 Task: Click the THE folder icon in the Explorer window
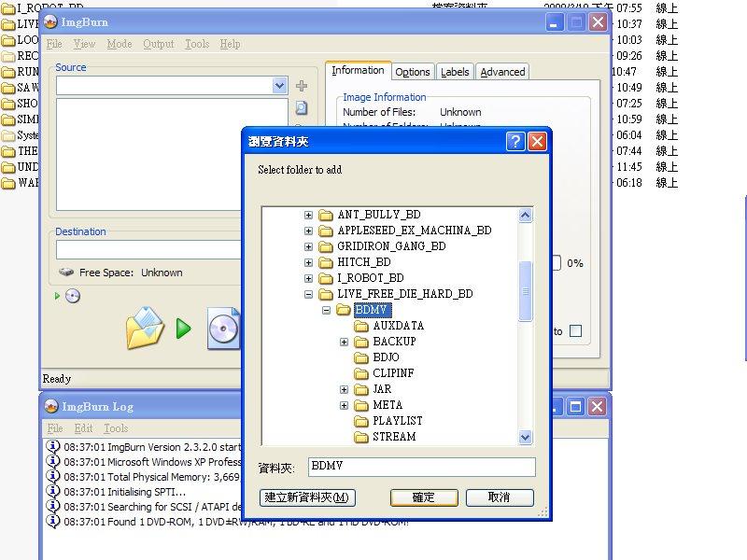coord(8,152)
